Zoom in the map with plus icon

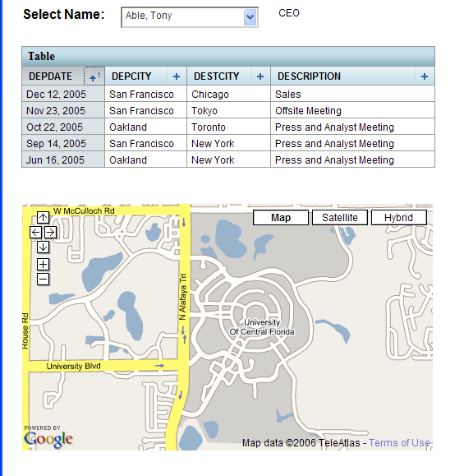[43, 264]
